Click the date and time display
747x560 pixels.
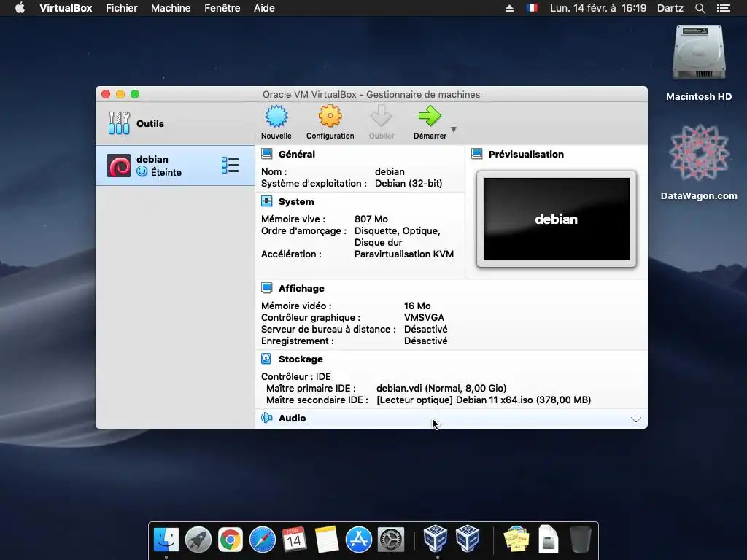click(598, 8)
